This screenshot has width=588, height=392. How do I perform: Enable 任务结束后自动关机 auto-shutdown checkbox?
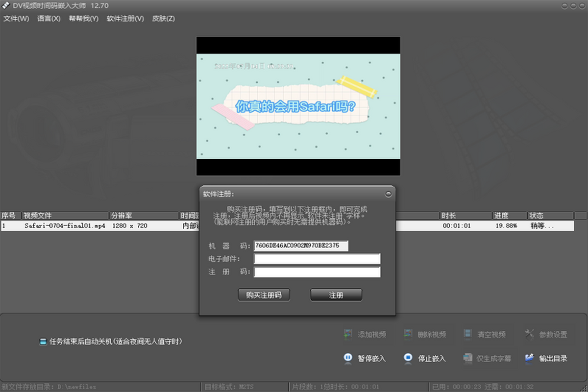[x=43, y=342]
